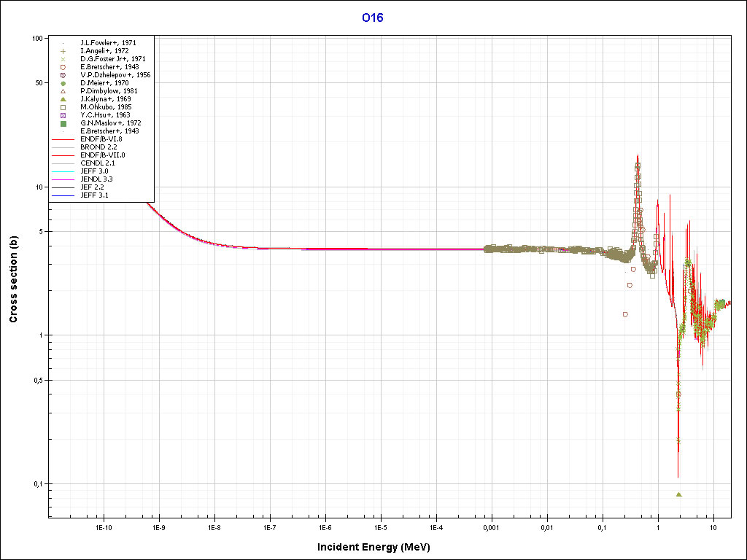
Task: Click the O16 chart title
Action: 373,17
